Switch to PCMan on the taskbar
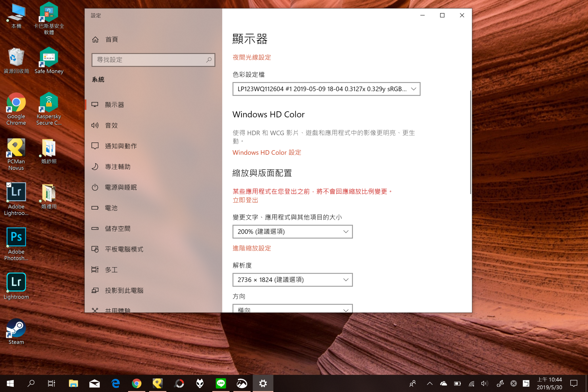 (x=158, y=383)
